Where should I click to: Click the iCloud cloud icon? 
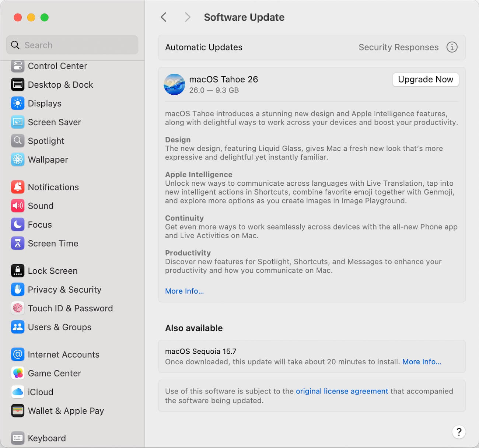pyautogui.click(x=17, y=392)
